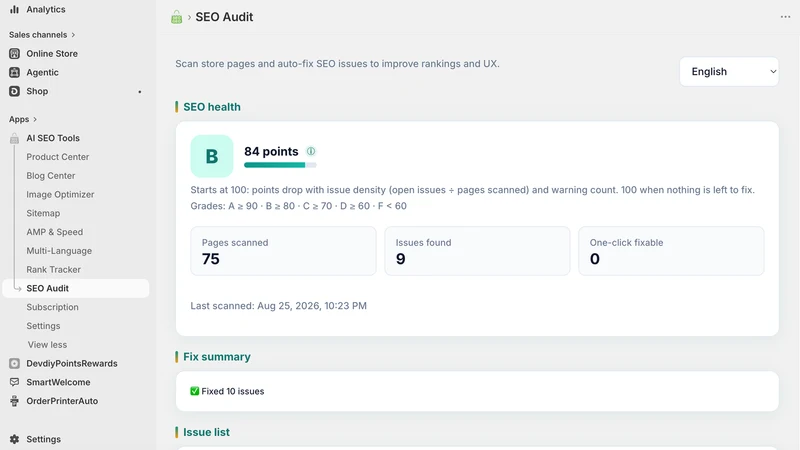Image resolution: width=800 pixels, height=450 pixels.
Task: Open the DevdiyPointsRewards app
Action: point(72,363)
